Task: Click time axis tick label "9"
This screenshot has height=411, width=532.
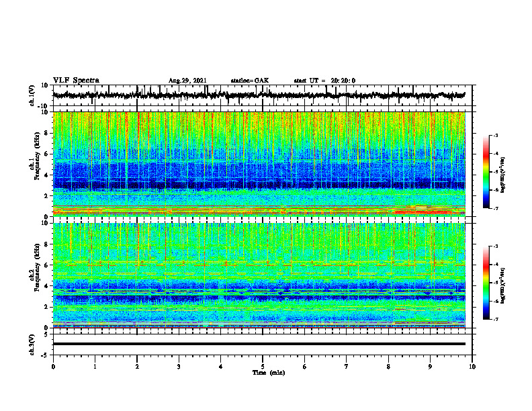Action: pyautogui.click(x=430, y=367)
